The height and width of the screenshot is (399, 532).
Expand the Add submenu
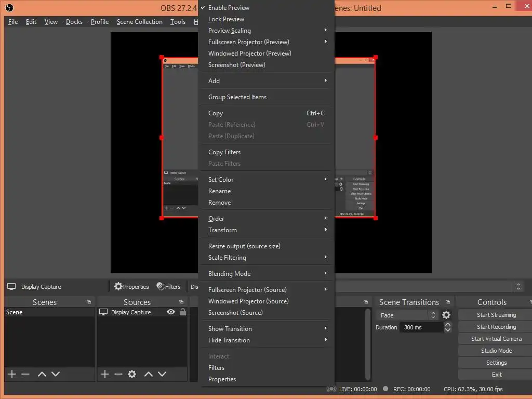pyautogui.click(x=265, y=81)
